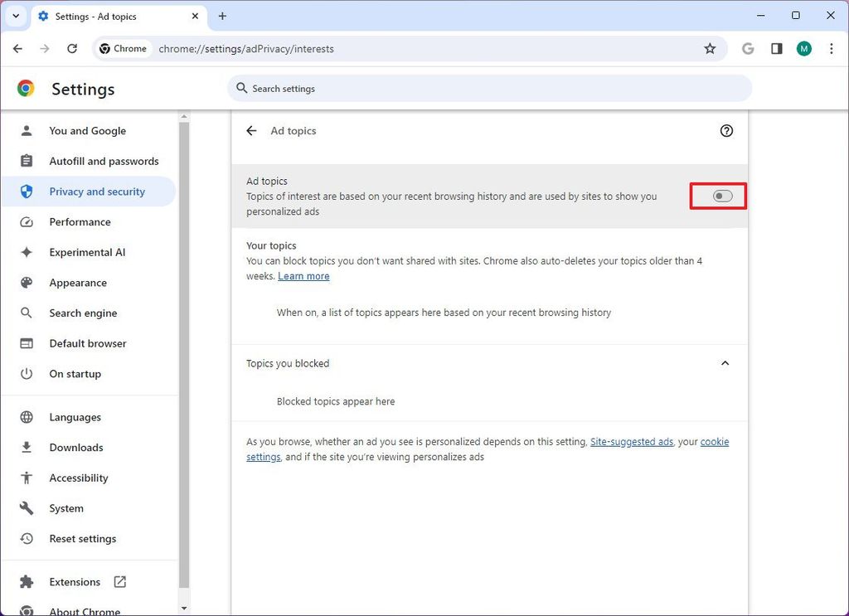The width and height of the screenshot is (849, 616).
Task: Click the Site-suggested ads link
Action: click(x=632, y=441)
